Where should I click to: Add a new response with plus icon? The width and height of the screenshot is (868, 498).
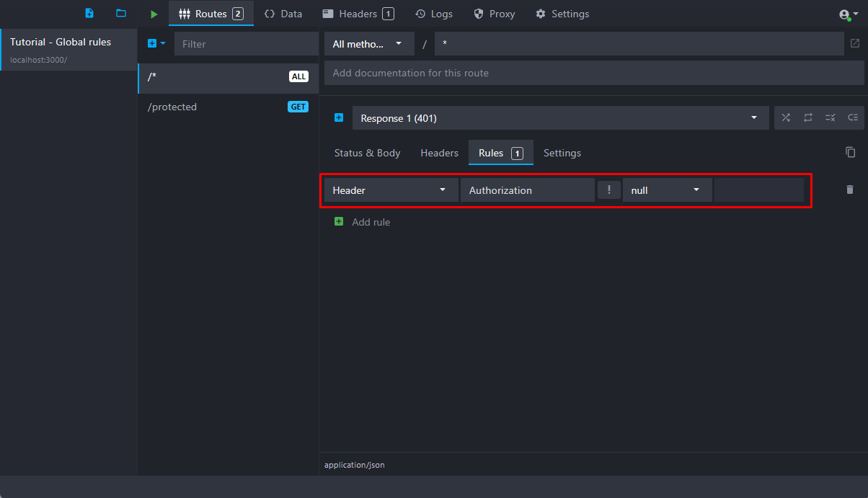[x=339, y=117]
